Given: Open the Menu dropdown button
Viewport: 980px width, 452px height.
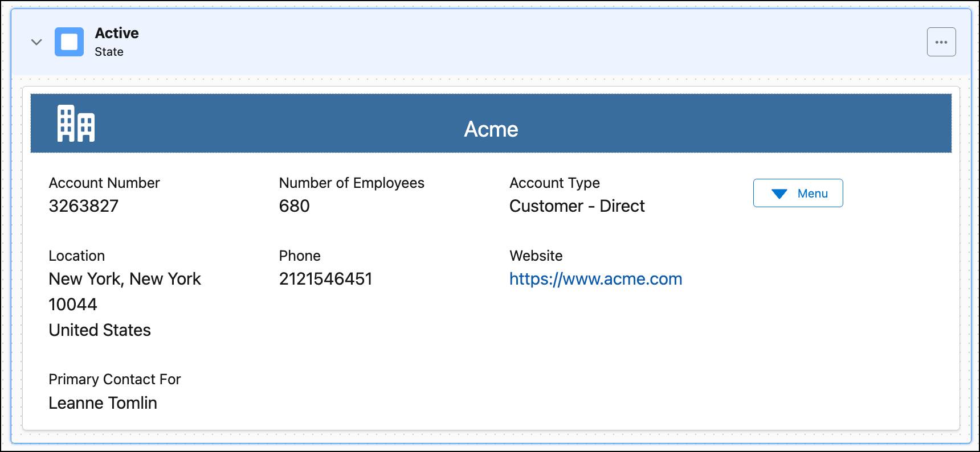Looking at the screenshot, I should point(798,193).
